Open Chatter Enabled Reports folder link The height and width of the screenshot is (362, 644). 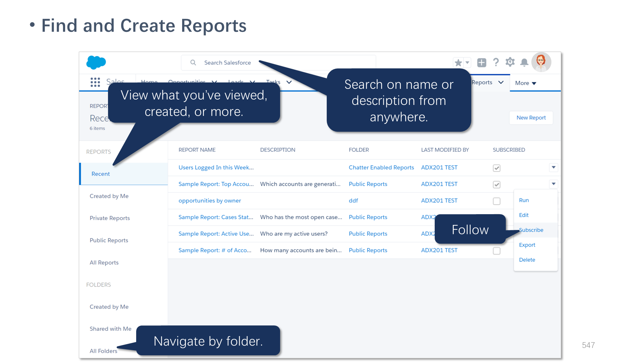click(381, 168)
